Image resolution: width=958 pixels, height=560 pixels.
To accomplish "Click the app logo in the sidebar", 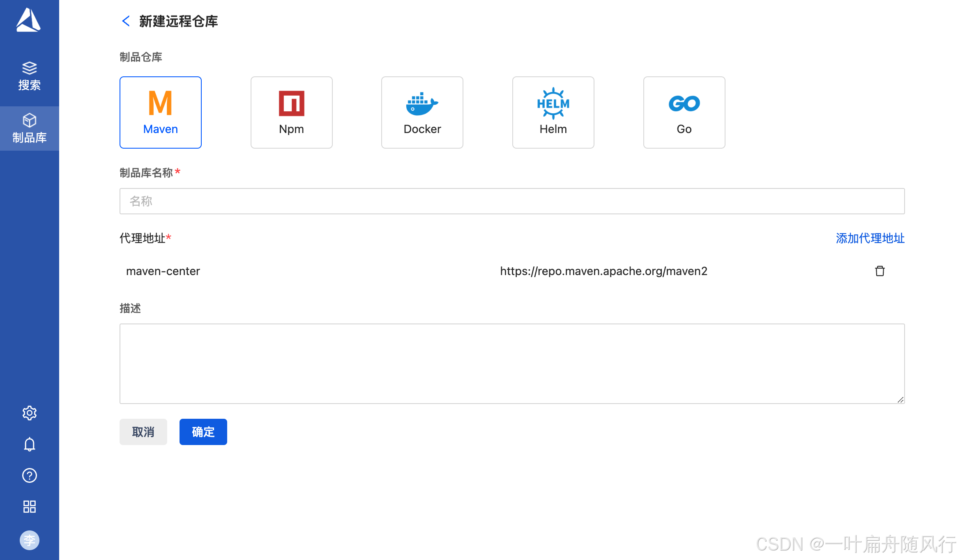I will (x=28, y=20).
